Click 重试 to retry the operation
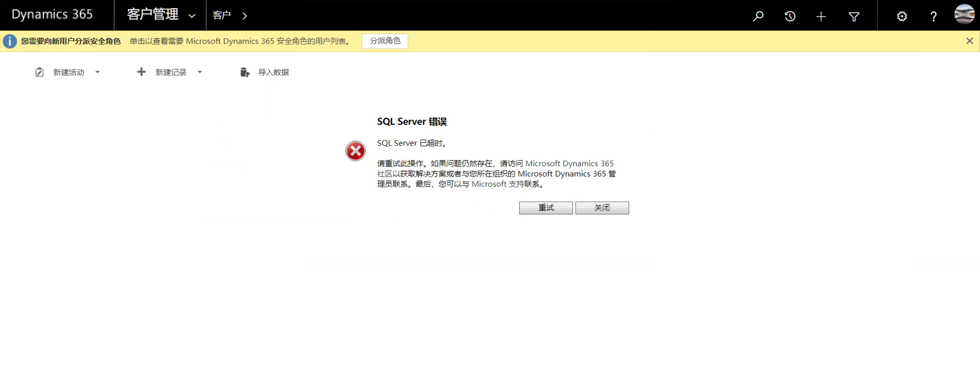Image resolution: width=980 pixels, height=369 pixels. [546, 208]
